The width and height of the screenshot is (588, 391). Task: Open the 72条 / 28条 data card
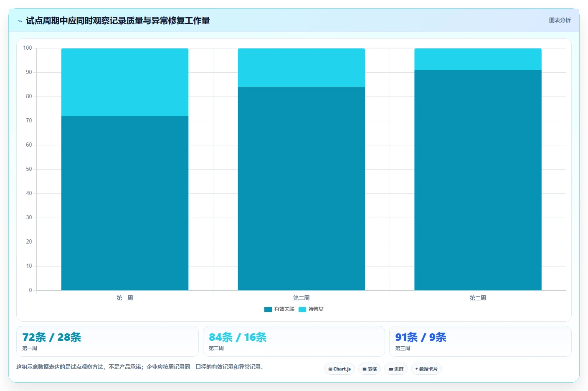pyautogui.click(x=107, y=341)
